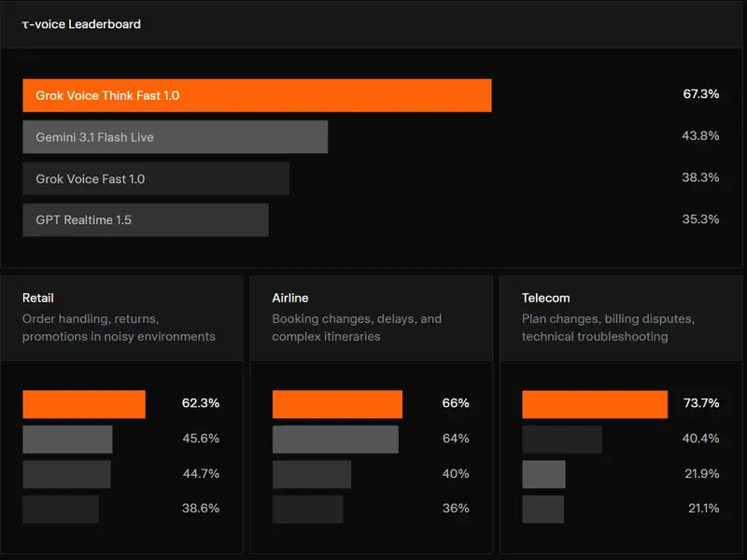Select the Telecom bar beside 40.4%
747x560 pixels.
click(562, 440)
